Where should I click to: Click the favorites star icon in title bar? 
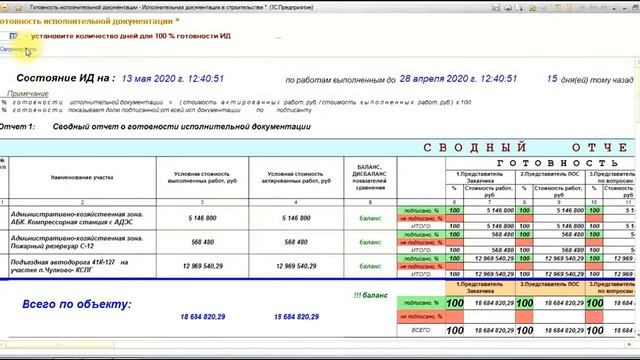pos(18,7)
